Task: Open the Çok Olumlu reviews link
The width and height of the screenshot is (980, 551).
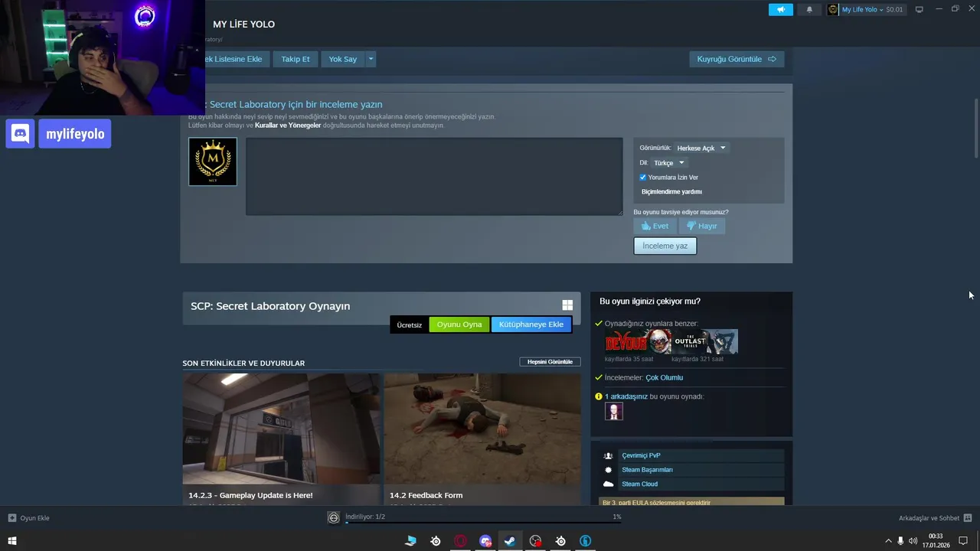Action: pyautogui.click(x=664, y=377)
